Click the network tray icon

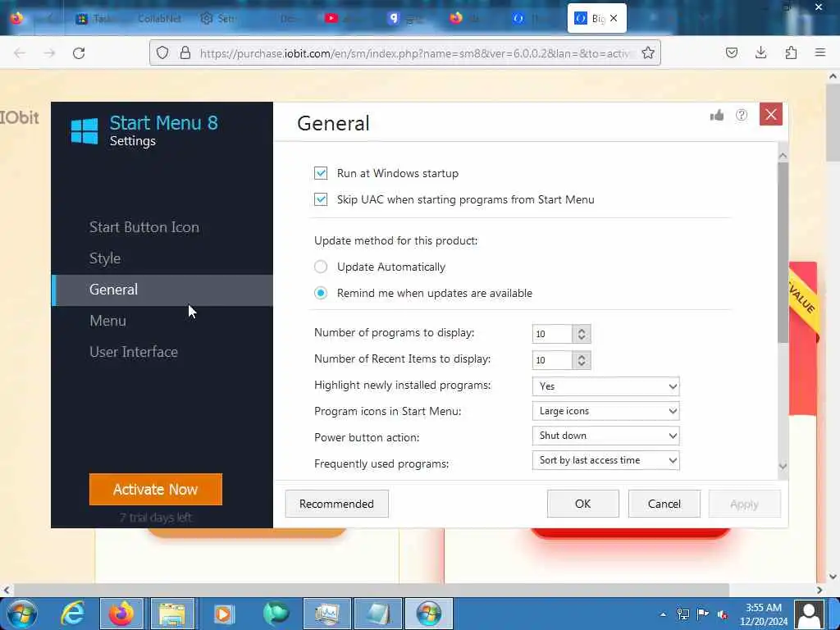tap(683, 614)
